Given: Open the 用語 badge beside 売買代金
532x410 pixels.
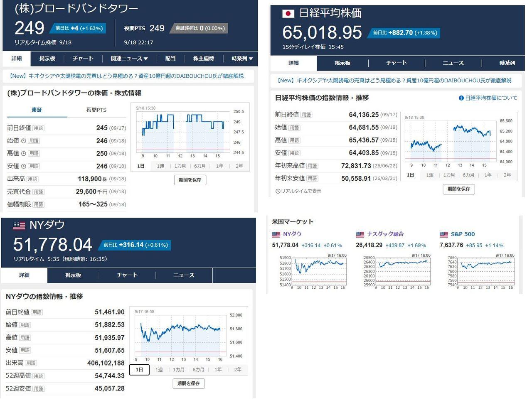Looking at the screenshot, I should point(39,192).
